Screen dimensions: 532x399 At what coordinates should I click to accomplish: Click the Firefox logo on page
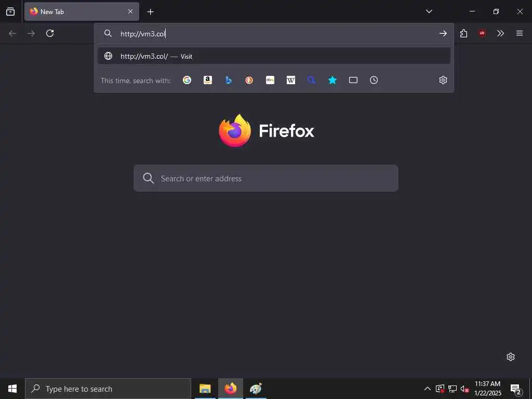click(x=235, y=130)
